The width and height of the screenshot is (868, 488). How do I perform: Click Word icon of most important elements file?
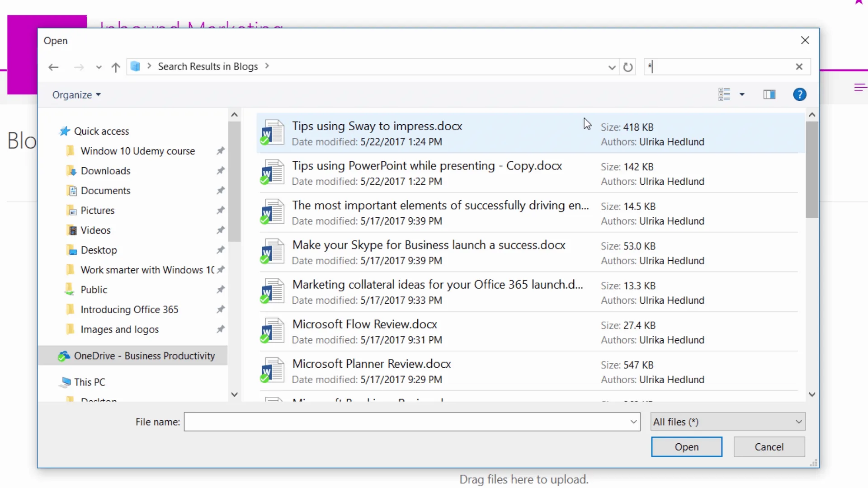coord(272,212)
